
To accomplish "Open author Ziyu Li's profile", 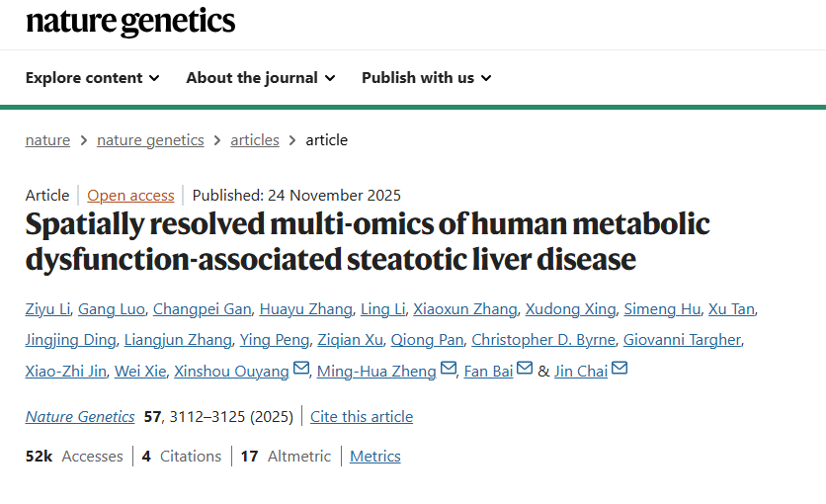I will tap(46, 309).
